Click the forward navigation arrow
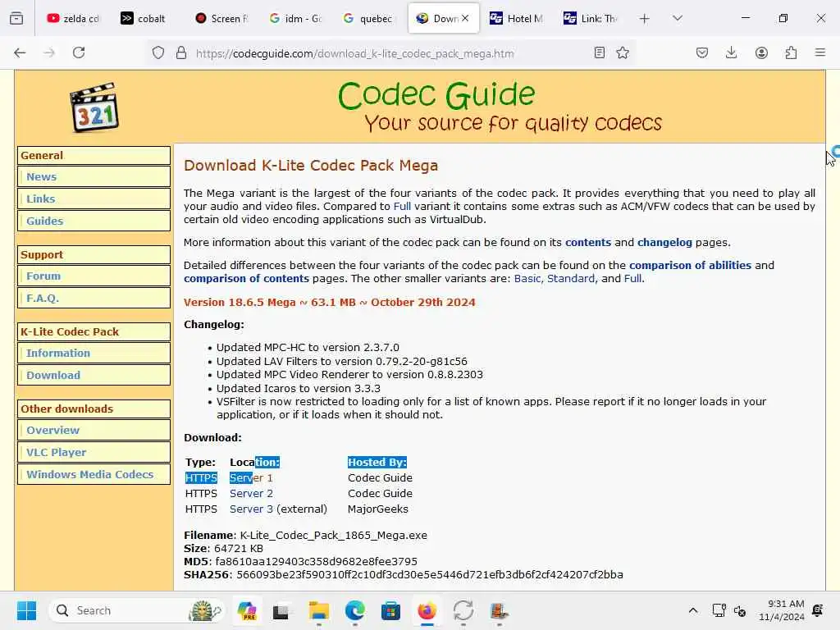The height and width of the screenshot is (630, 840). [x=49, y=52]
